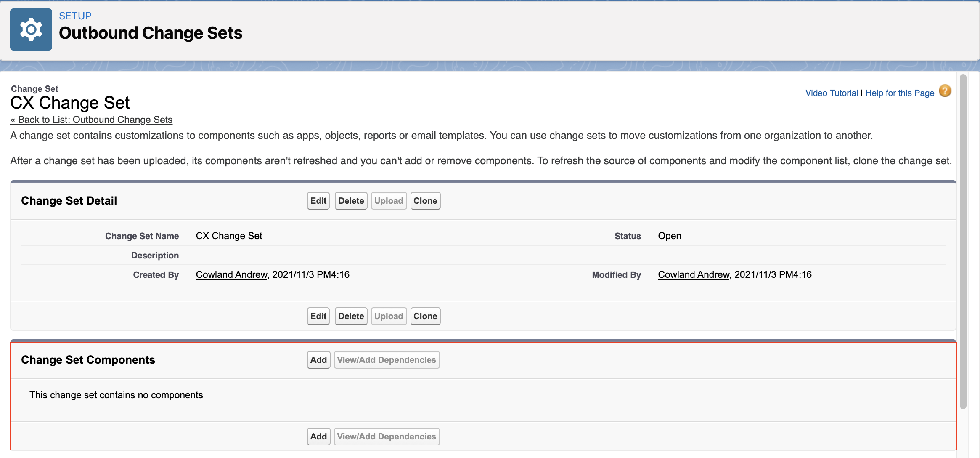The width and height of the screenshot is (980, 458).
Task: Open Help for this Page link
Action: click(x=900, y=93)
